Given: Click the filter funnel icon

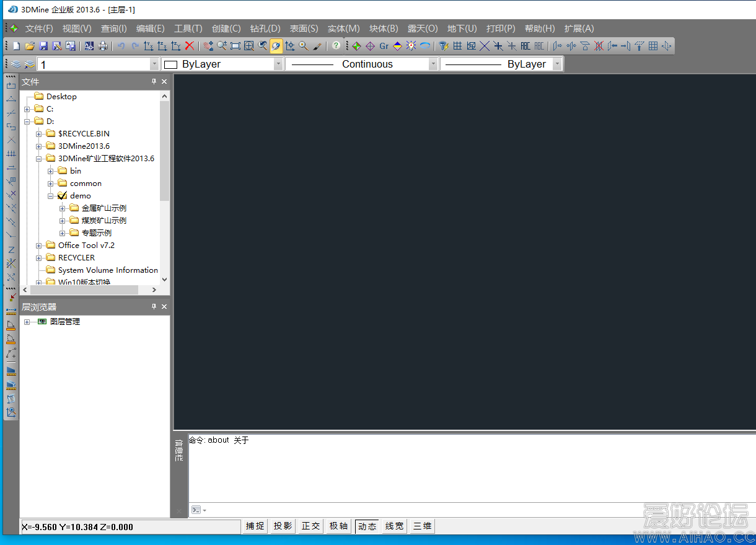Looking at the screenshot, I should [x=444, y=46].
